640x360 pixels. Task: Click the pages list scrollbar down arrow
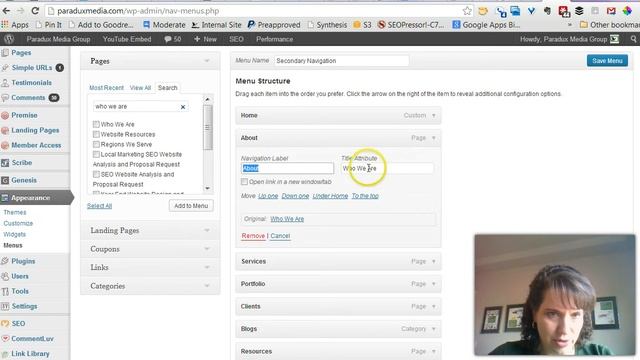[x=207, y=188]
